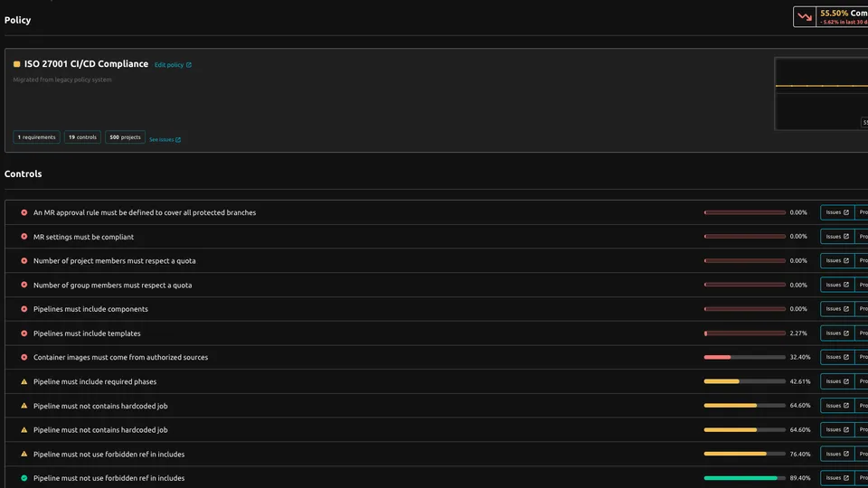
Task: Open Issues for Pipeline must include required phases
Action: coord(837,381)
